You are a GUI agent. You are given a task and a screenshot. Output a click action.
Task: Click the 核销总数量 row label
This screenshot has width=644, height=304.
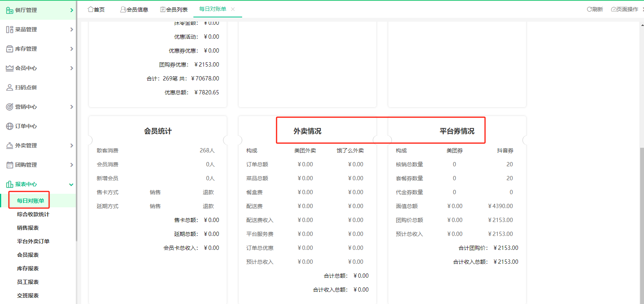click(410, 164)
